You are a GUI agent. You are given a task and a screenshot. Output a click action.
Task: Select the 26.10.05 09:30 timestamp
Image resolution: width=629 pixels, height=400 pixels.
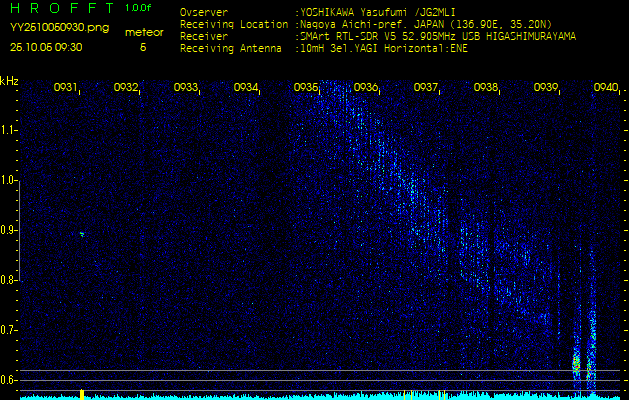pos(46,47)
